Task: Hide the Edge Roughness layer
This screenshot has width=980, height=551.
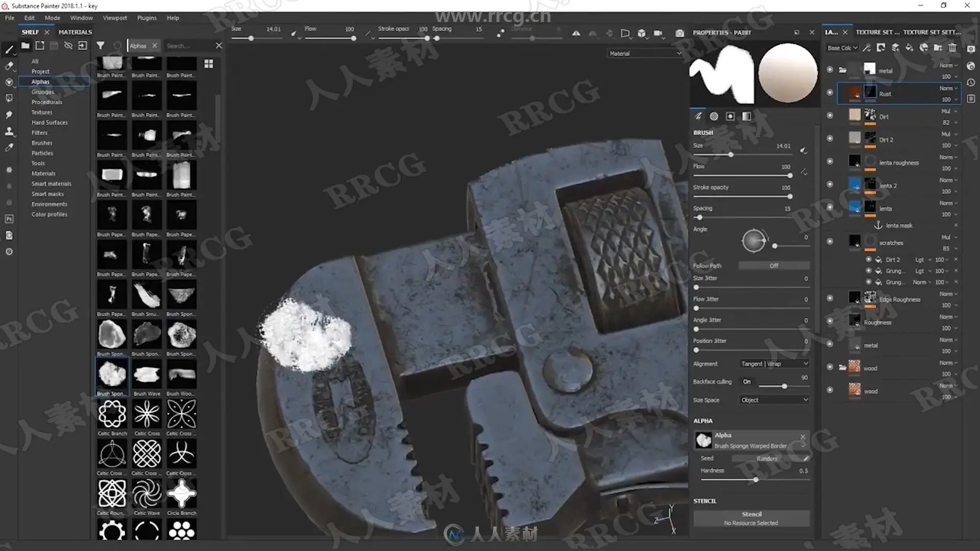Action: coord(829,298)
